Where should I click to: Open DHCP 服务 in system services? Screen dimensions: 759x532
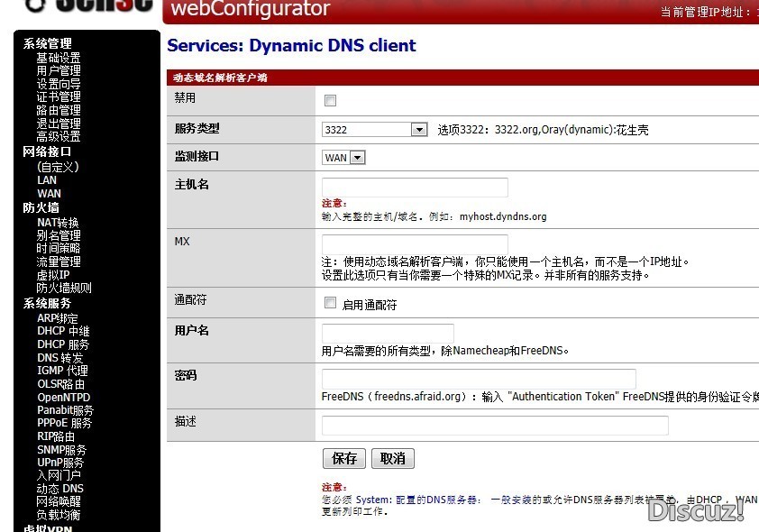(x=63, y=344)
